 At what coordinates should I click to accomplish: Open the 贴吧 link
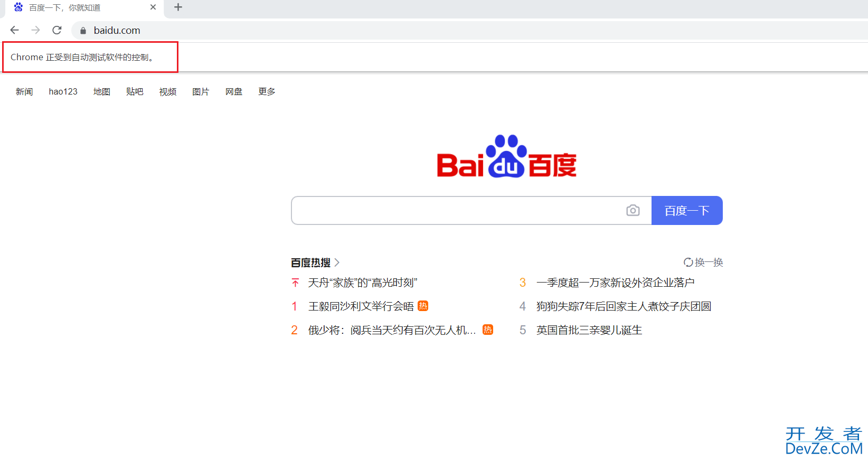pos(135,92)
